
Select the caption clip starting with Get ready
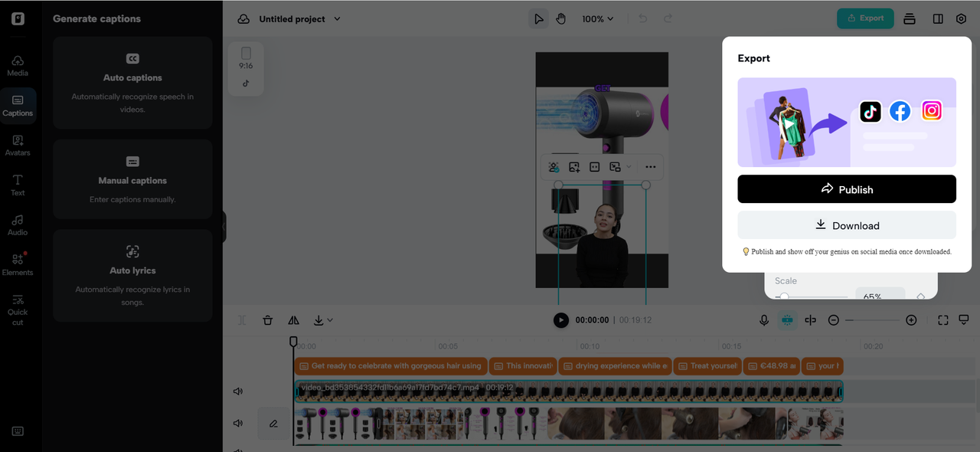tap(390, 365)
